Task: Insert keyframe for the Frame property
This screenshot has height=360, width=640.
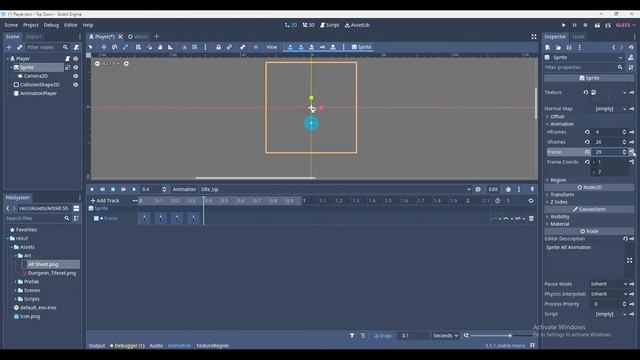Action: (x=631, y=152)
